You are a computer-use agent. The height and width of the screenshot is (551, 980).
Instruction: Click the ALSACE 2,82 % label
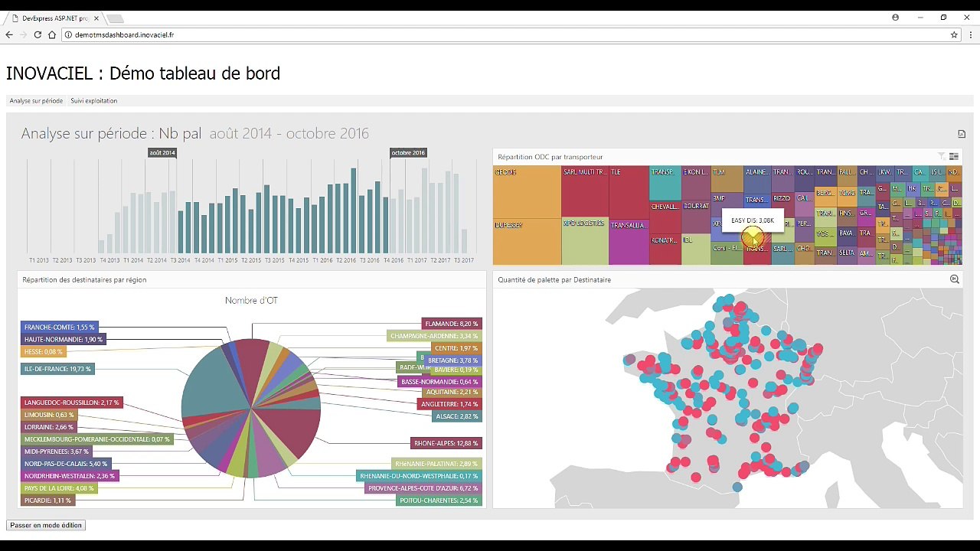(x=457, y=416)
